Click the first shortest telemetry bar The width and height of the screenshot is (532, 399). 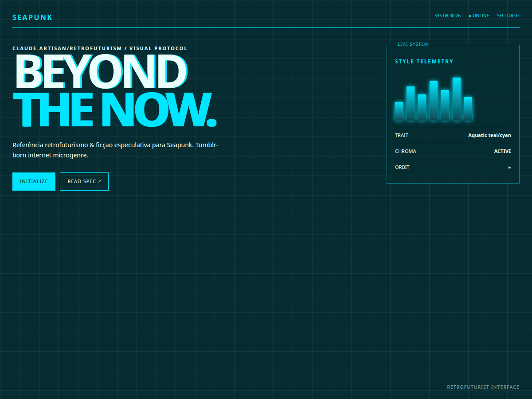pyautogui.click(x=399, y=111)
